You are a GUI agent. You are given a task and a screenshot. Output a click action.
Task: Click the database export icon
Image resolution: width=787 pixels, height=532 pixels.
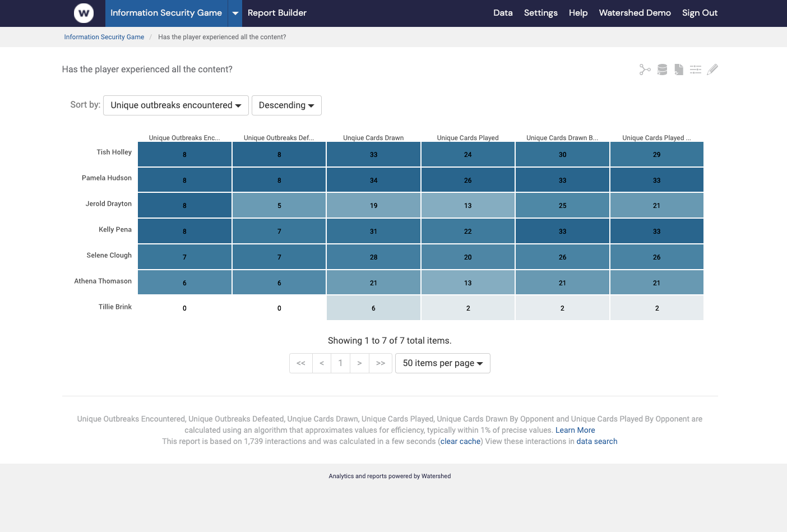point(662,69)
